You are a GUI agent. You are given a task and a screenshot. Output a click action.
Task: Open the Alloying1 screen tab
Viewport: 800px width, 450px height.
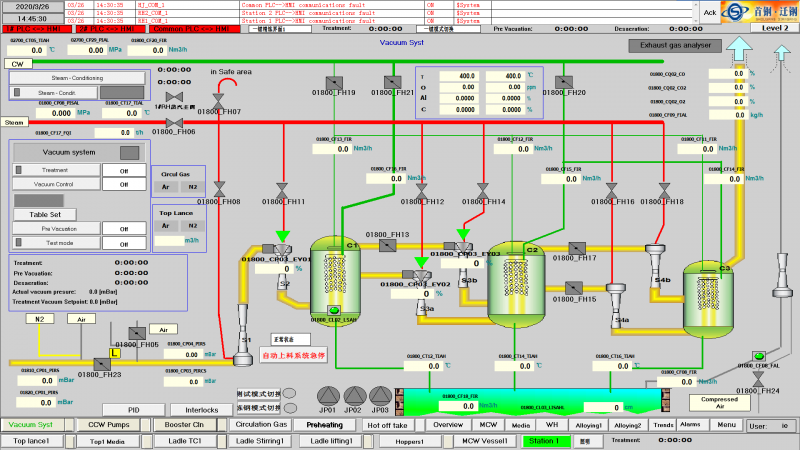click(588, 424)
